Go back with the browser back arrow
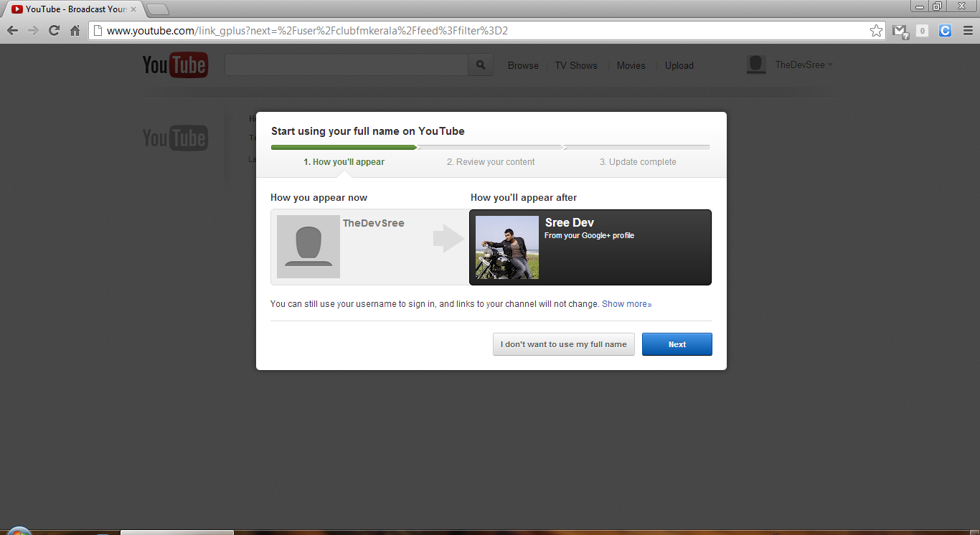 tap(12, 31)
